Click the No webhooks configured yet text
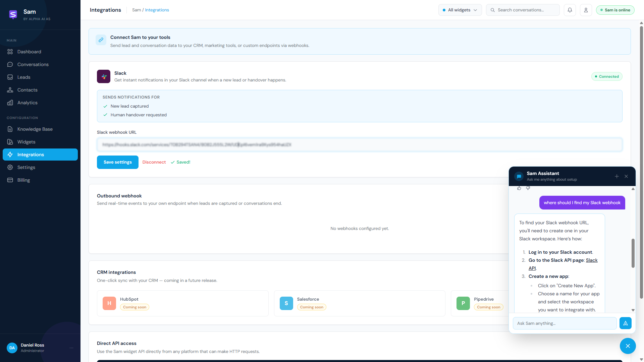 pos(360,229)
